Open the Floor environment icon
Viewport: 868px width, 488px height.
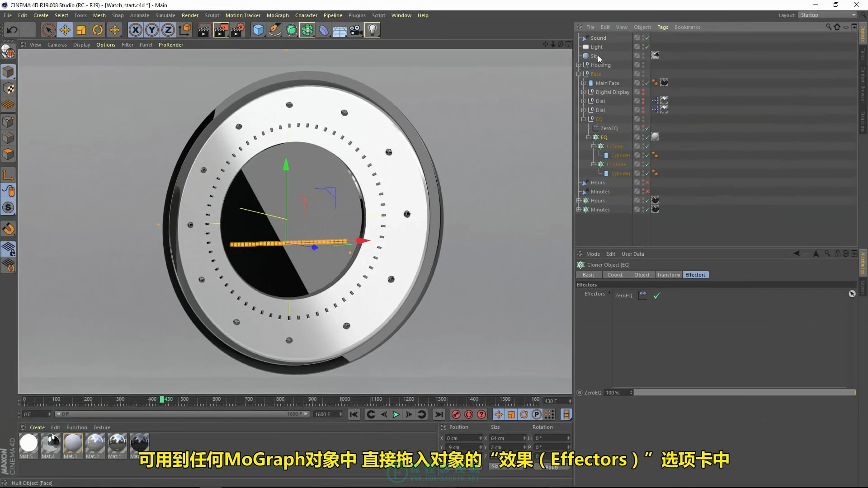[340, 30]
